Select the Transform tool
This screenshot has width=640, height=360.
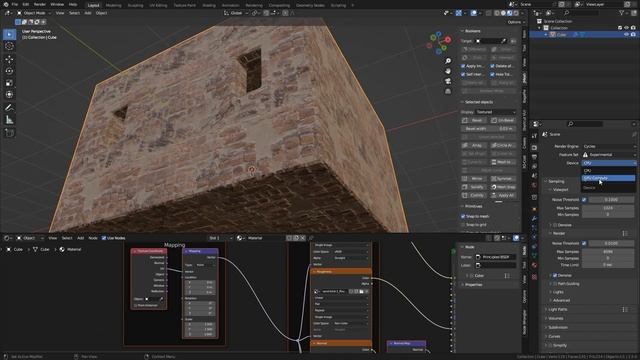(x=9, y=94)
